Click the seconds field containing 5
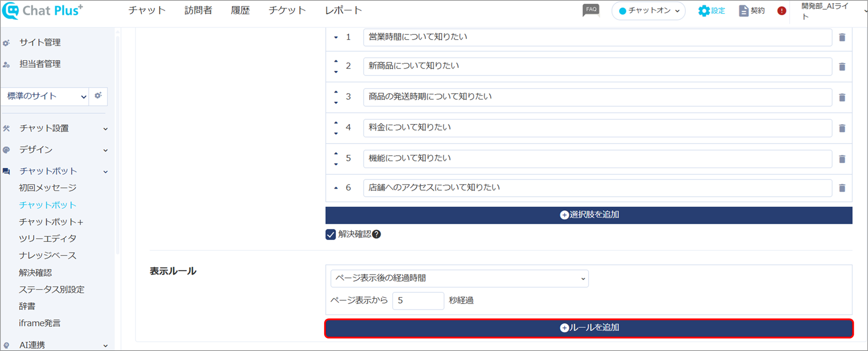This screenshot has height=351, width=868. coord(418,301)
